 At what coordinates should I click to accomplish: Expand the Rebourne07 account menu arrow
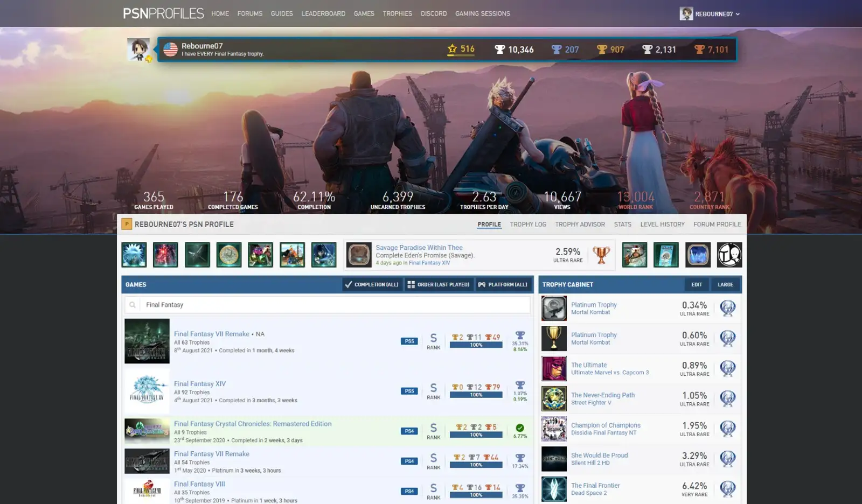click(738, 14)
